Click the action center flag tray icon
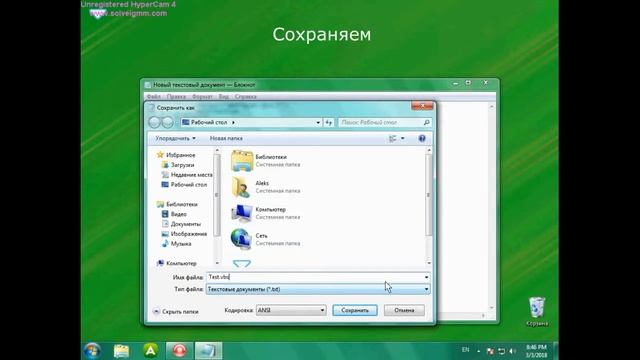The height and width of the screenshot is (360, 640). coord(491,351)
